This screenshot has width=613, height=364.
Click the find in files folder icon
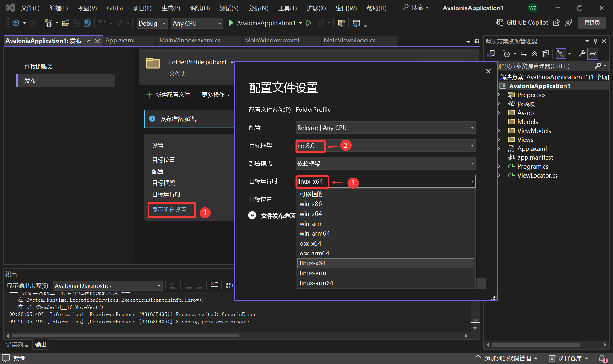point(342,23)
